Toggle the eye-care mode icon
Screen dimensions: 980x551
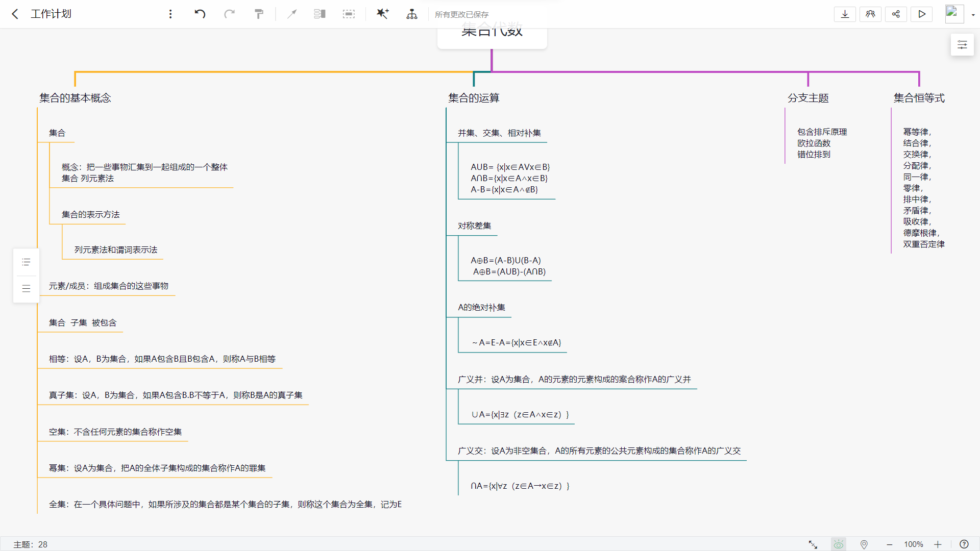(x=838, y=544)
